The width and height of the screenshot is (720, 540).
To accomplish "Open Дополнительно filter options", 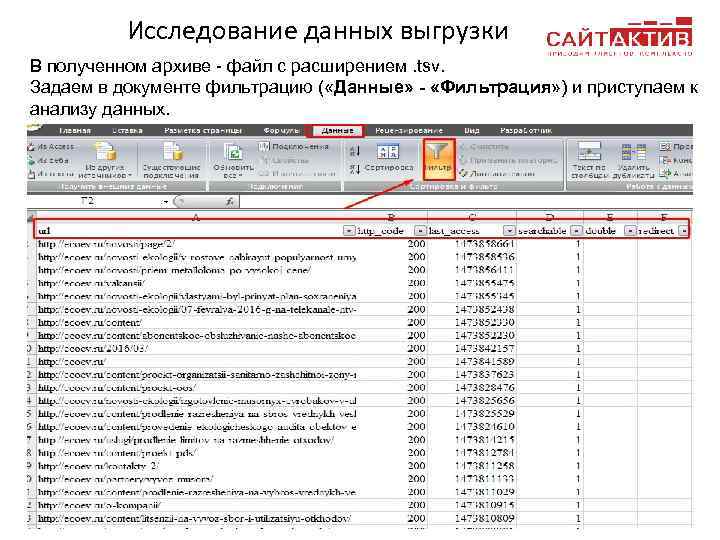I will [497, 174].
